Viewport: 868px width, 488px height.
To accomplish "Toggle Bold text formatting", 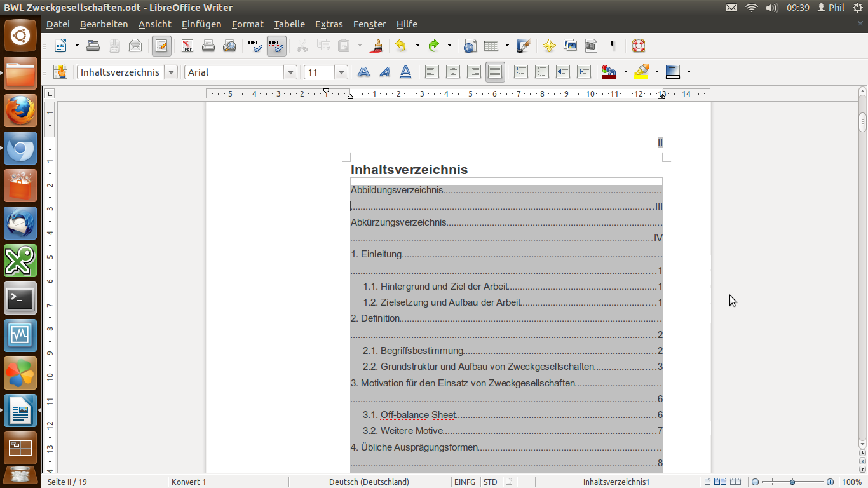I will (363, 72).
